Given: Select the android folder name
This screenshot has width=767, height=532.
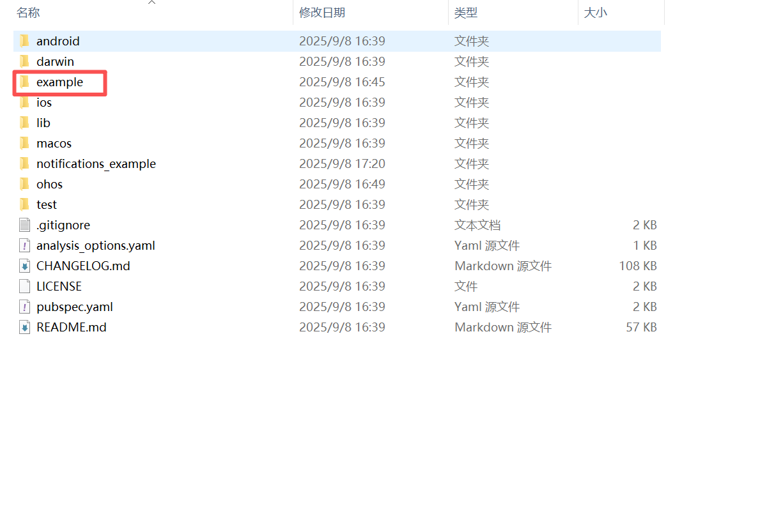Looking at the screenshot, I should [58, 41].
